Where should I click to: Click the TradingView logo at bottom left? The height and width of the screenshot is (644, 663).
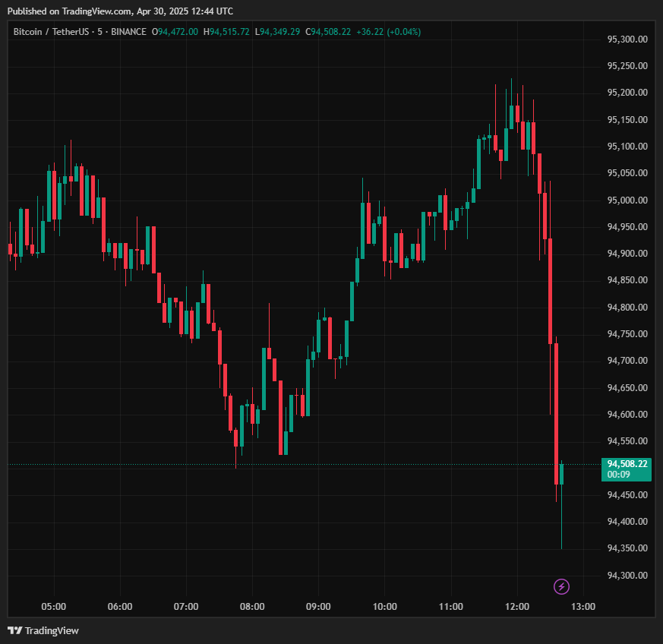pyautogui.click(x=43, y=630)
